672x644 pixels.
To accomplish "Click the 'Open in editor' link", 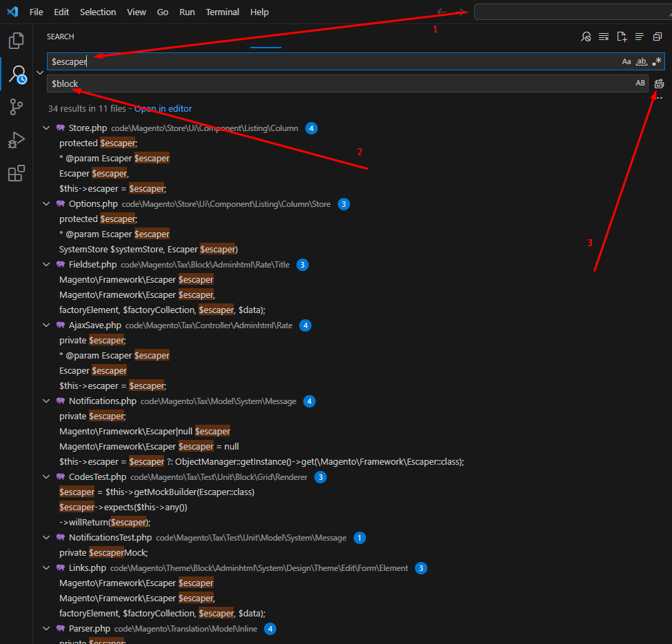I will pos(163,108).
